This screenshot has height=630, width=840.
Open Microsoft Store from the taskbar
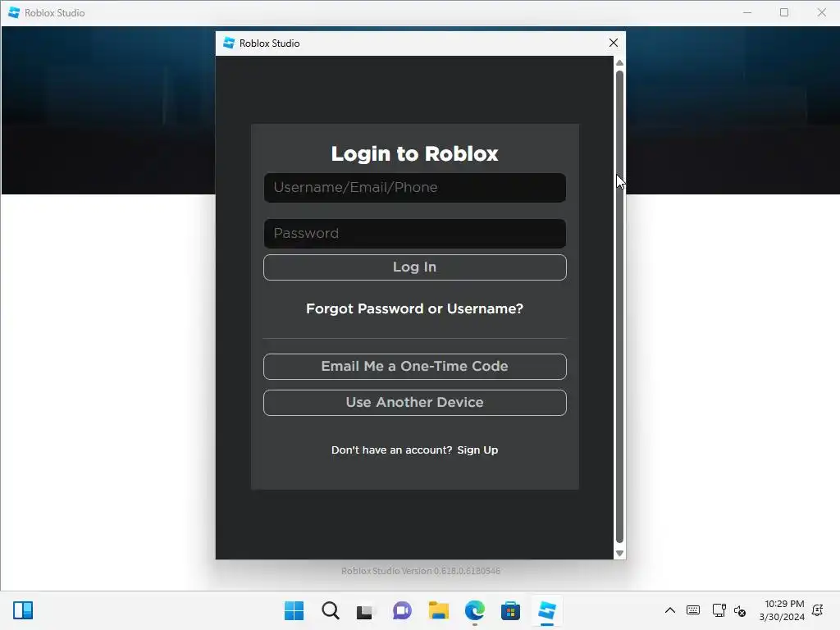(510, 610)
